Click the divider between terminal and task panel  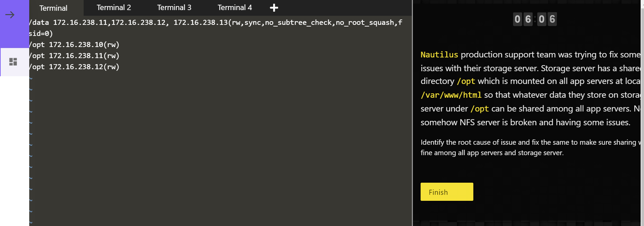[413, 113]
